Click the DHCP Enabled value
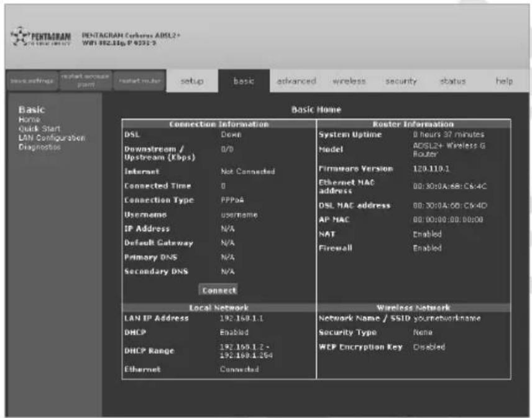This screenshot has height=418, width=532. (234, 332)
